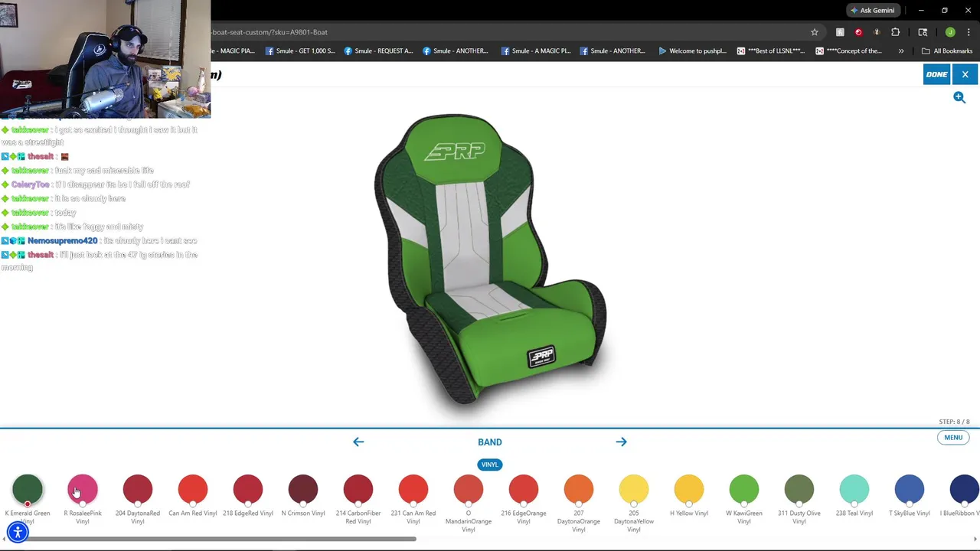Click the red circular extension icon

click(858, 32)
